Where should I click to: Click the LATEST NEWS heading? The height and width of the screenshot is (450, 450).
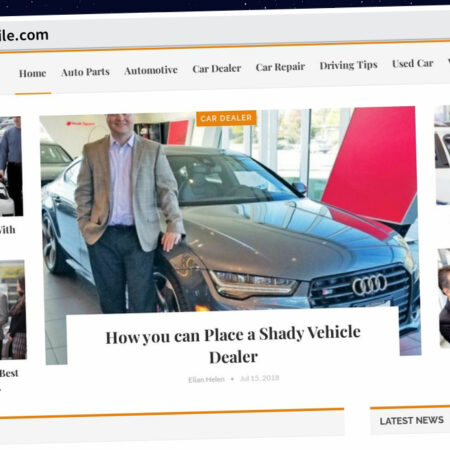tap(412, 421)
